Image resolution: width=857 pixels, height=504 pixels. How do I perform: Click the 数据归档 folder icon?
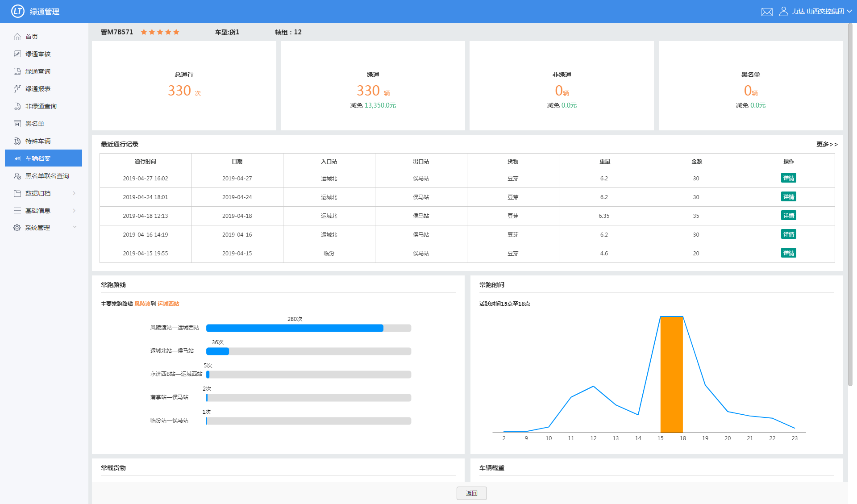(17, 193)
